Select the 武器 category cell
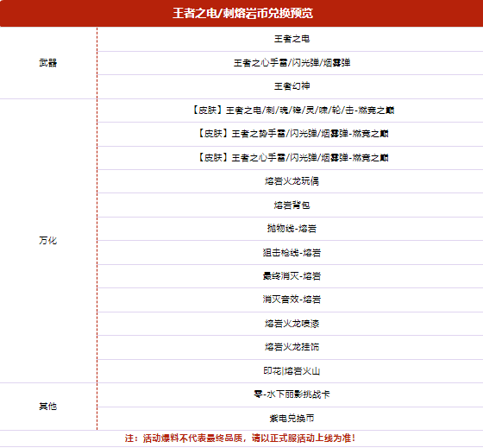 [x=48, y=63]
